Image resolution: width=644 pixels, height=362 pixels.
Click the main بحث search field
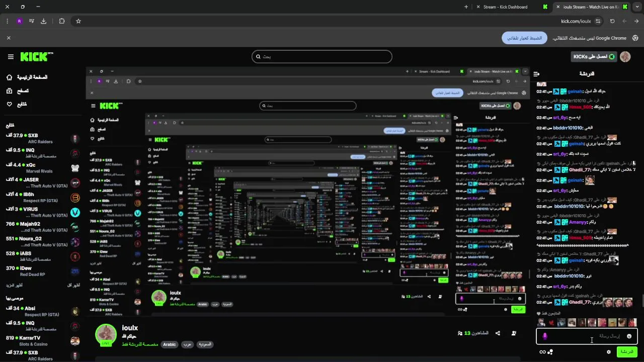tap(322, 56)
